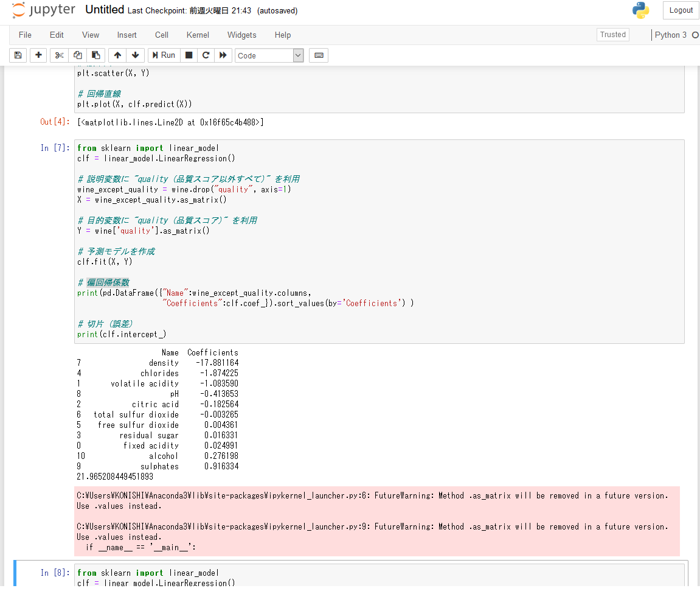Click the Logout button
The height and width of the screenshot is (591, 700).
681,10
